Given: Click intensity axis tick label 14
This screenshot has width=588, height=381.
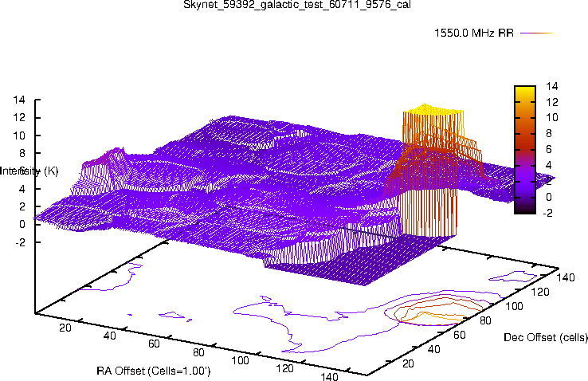Looking at the screenshot, I should (19, 100).
